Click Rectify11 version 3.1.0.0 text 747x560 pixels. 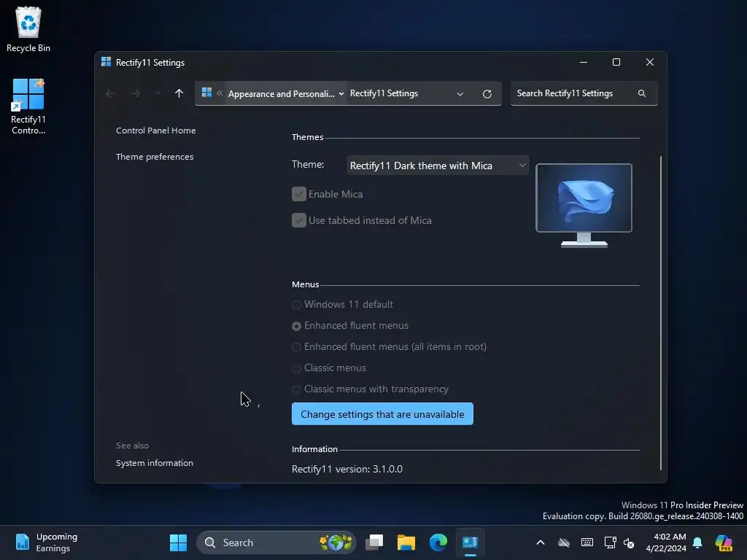pyautogui.click(x=347, y=469)
